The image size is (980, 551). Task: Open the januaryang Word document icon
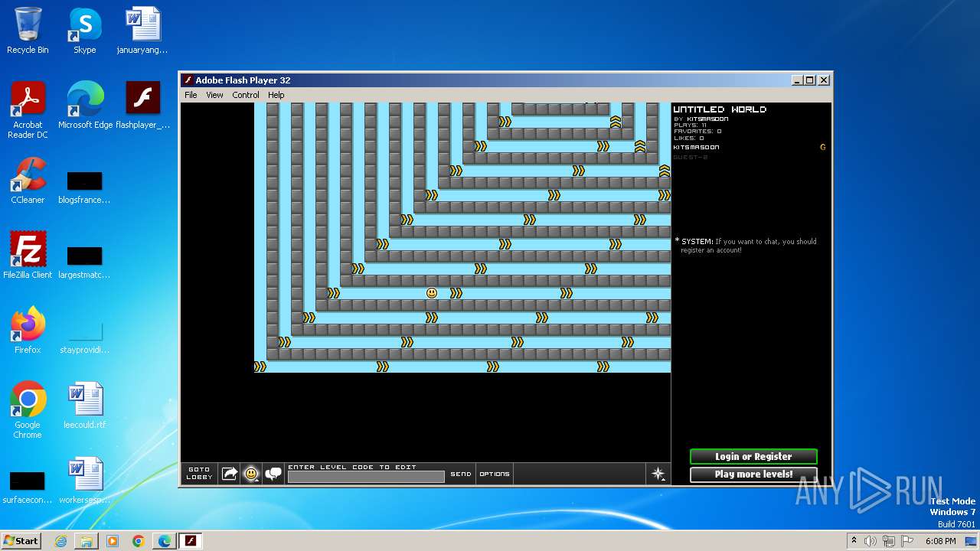click(x=142, y=31)
